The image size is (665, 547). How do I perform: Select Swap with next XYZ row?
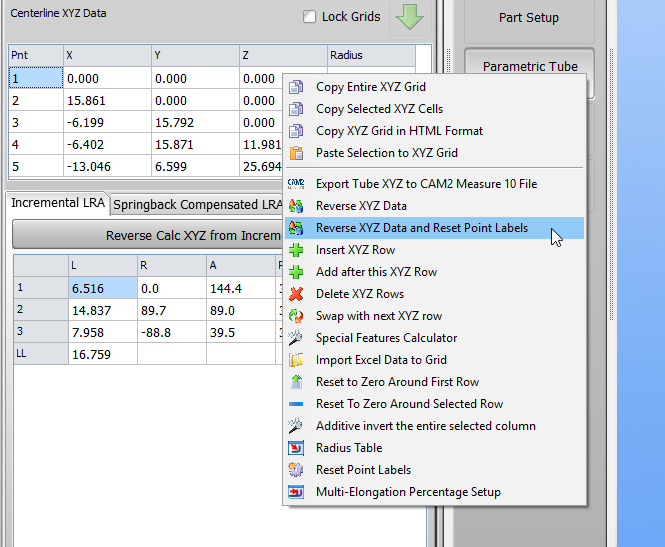click(434, 316)
